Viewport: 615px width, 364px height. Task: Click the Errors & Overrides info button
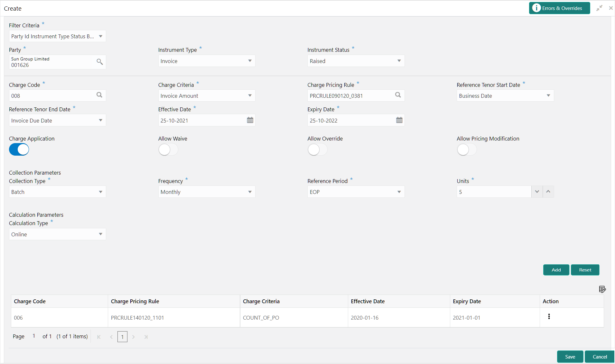coord(559,8)
